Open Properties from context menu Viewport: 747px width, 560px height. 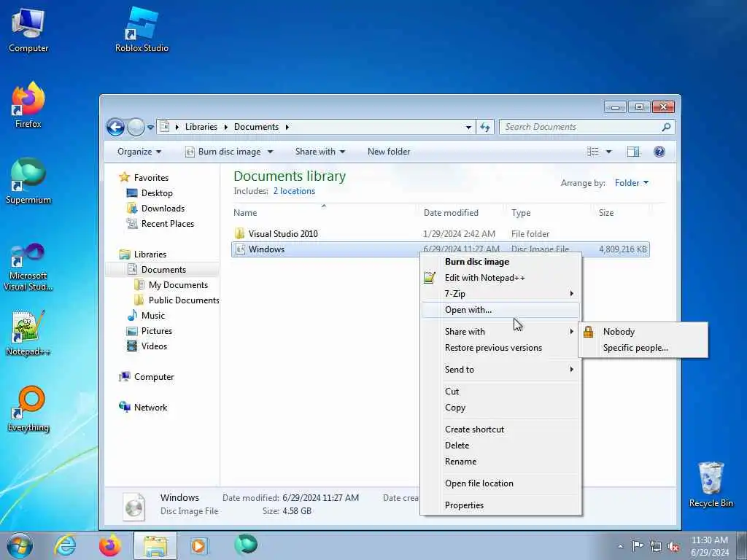(x=500, y=505)
